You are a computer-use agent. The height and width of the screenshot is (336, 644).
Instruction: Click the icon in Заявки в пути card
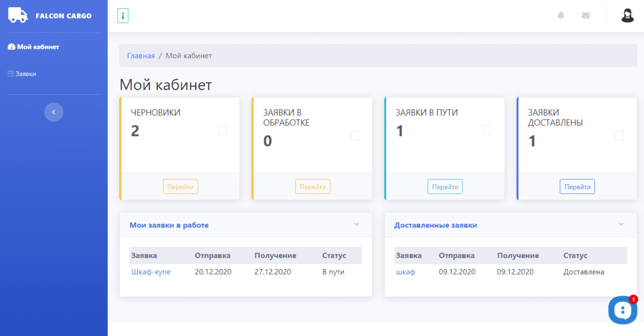(487, 130)
